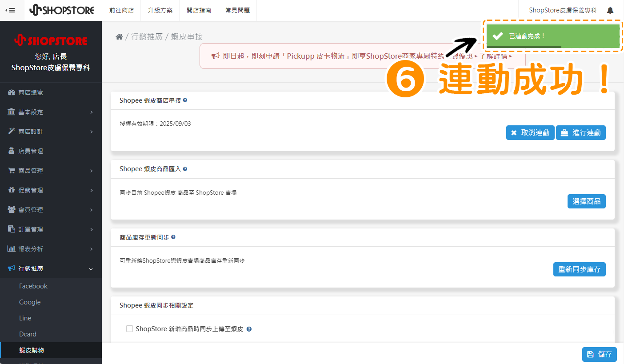This screenshot has height=364, width=624.
Task: Open notifications bell icon
Action: tap(610, 10)
